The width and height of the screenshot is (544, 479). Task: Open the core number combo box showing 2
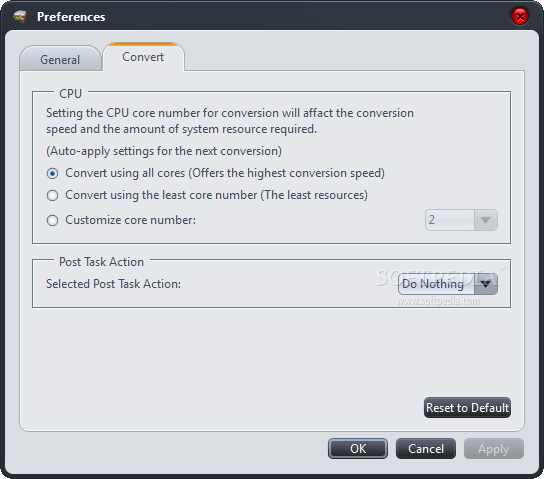click(x=461, y=220)
